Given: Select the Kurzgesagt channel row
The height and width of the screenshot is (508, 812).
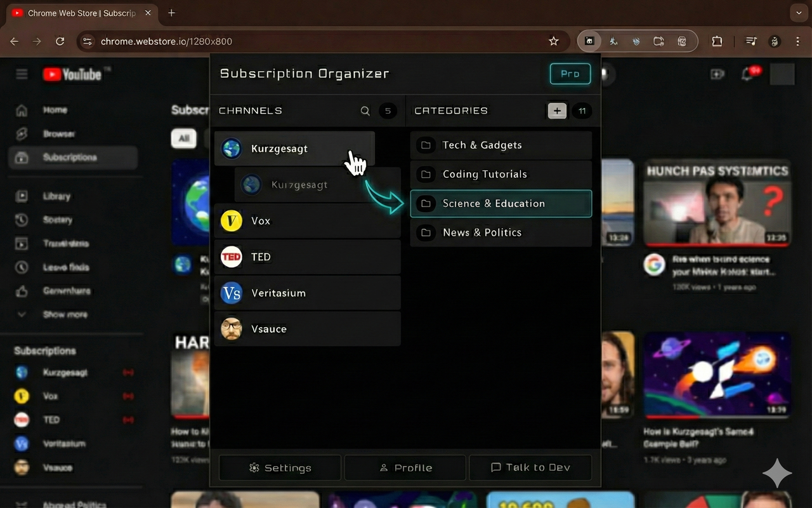Looking at the screenshot, I should click(x=294, y=149).
